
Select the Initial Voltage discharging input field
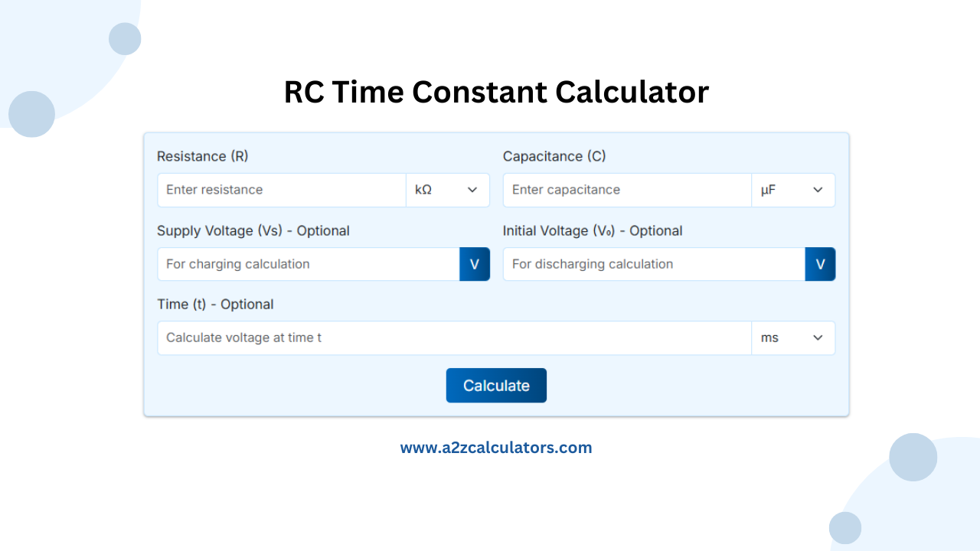coord(651,264)
